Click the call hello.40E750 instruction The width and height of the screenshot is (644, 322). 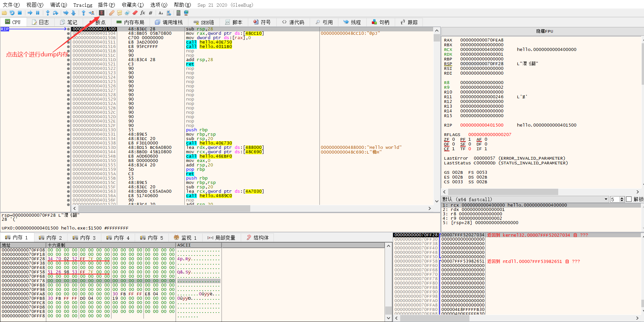coord(209,42)
